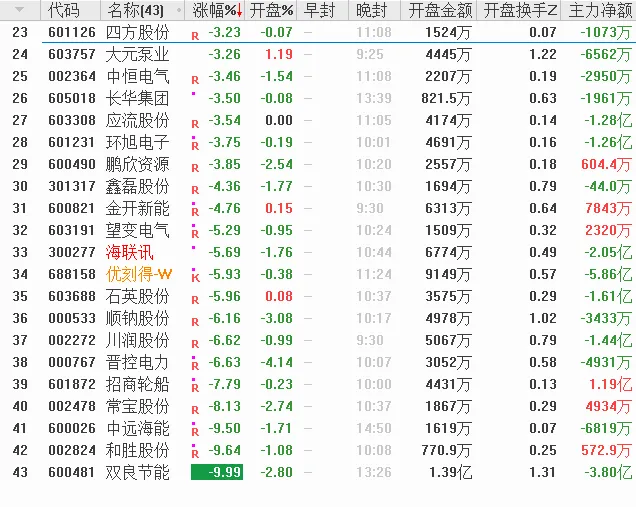The width and height of the screenshot is (636, 507).
Task: Click the purple dot marker beside 长华集团
Action: point(193,94)
